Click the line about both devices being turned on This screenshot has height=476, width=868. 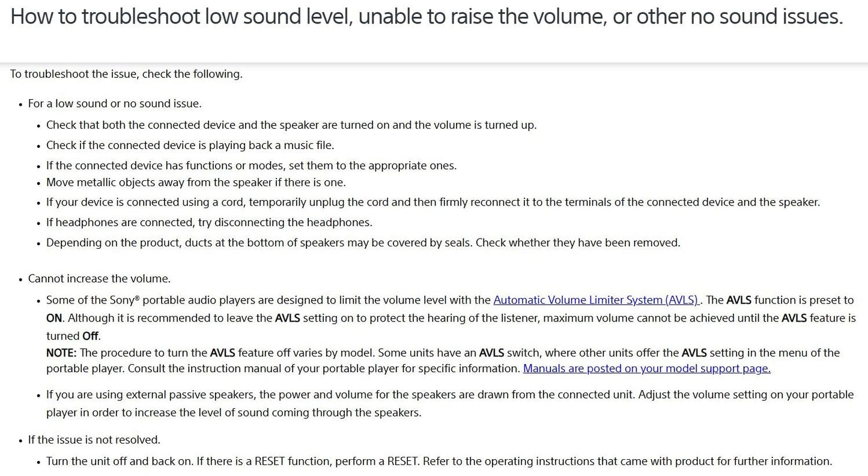[x=291, y=125]
